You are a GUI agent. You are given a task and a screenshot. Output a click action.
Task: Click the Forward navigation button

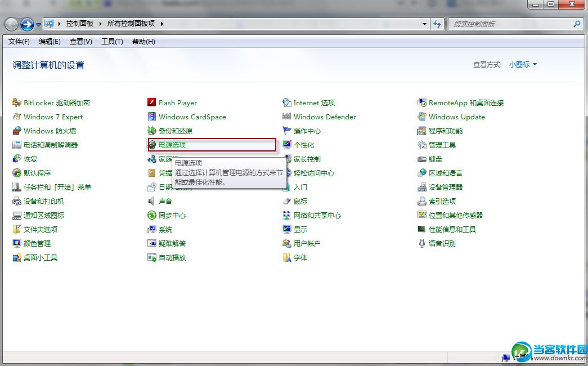pos(27,24)
